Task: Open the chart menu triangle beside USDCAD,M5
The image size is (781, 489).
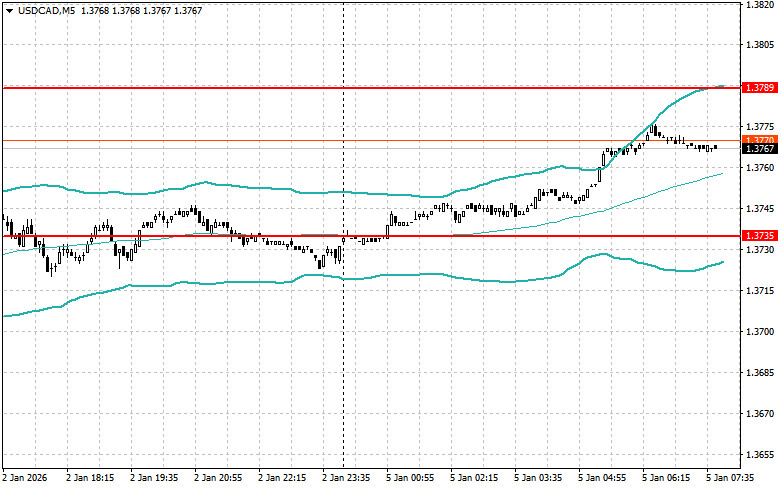Action: click(9, 10)
